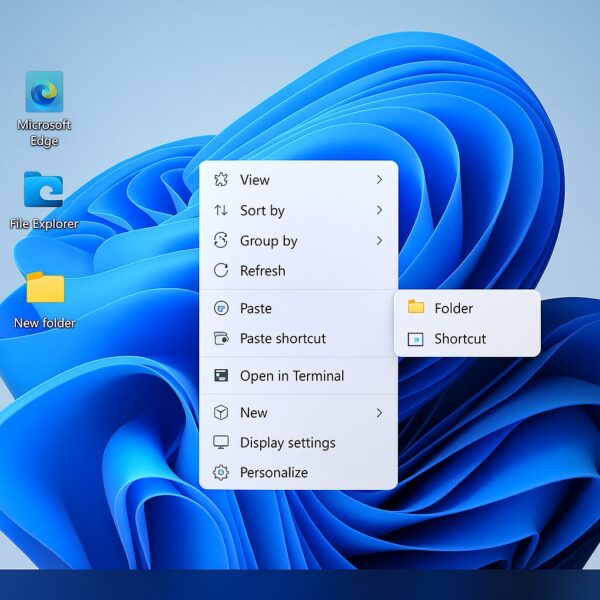
Task: Expand the Group by submenu chevron
Action: (x=379, y=240)
